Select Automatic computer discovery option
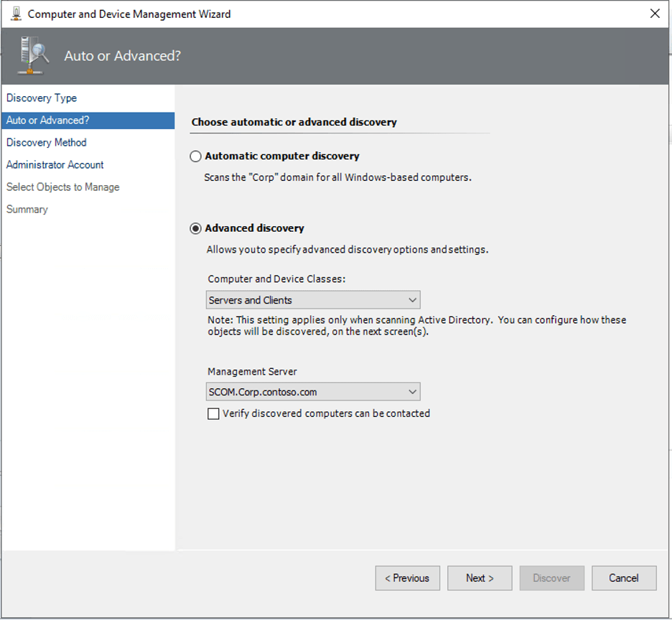Viewport: 672px width, 620px height. tap(195, 156)
